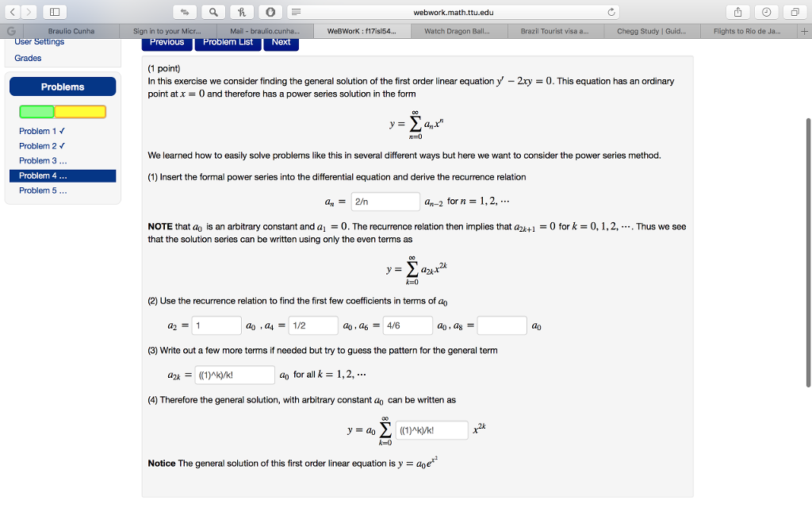Click the recurrence relation field containing 2/n
The height and width of the screenshot is (508, 812).
385,202
